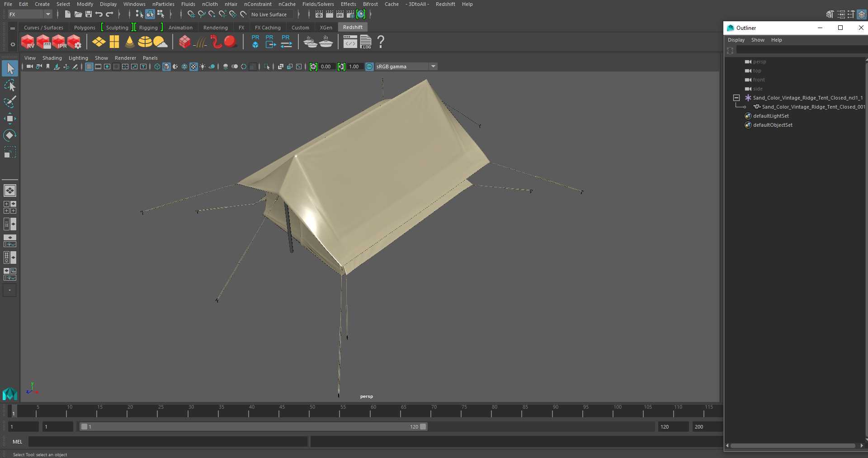The width and height of the screenshot is (868, 458).
Task: Start Redshift IPR render icon
Action: coord(59,42)
